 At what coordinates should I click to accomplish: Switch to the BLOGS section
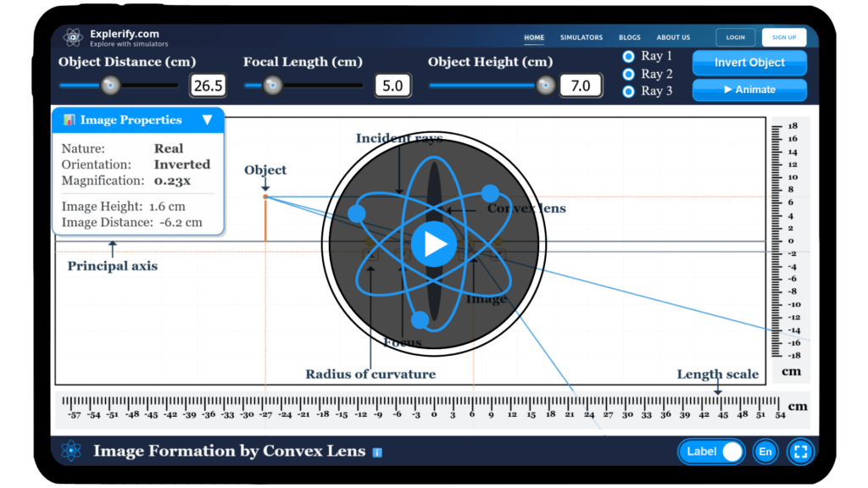tap(630, 37)
